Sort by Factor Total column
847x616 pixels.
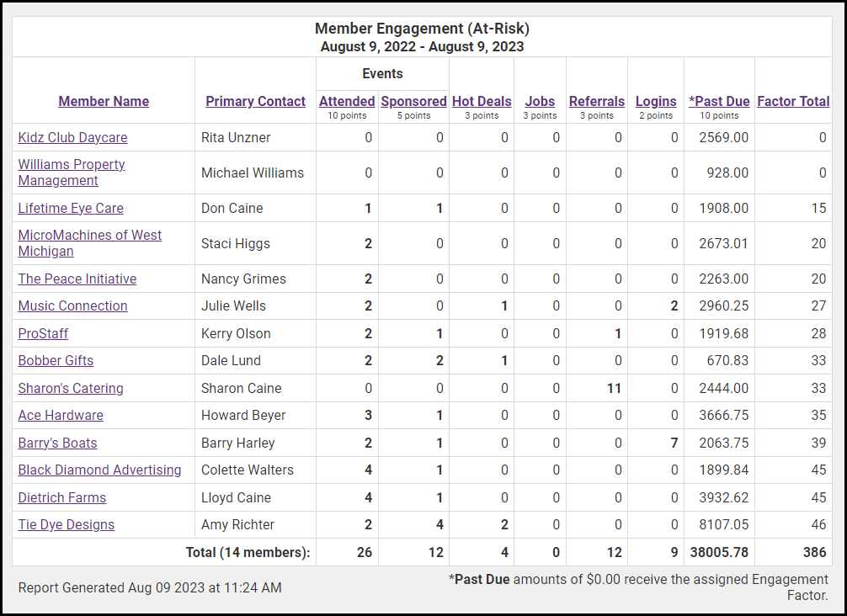click(793, 101)
